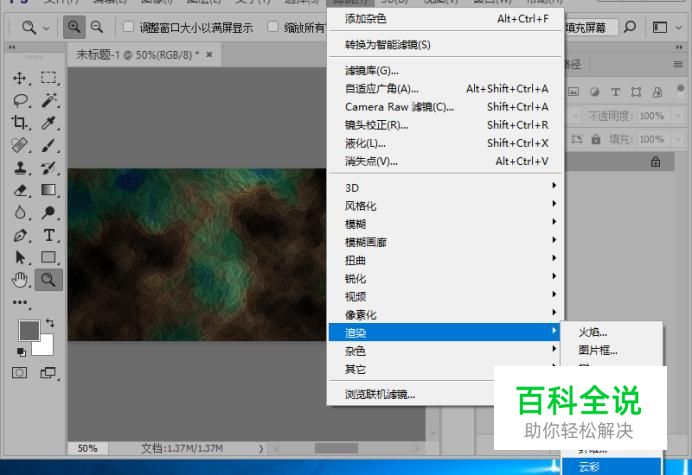
Task: Select the Rectangle shape tool
Action: point(49,257)
